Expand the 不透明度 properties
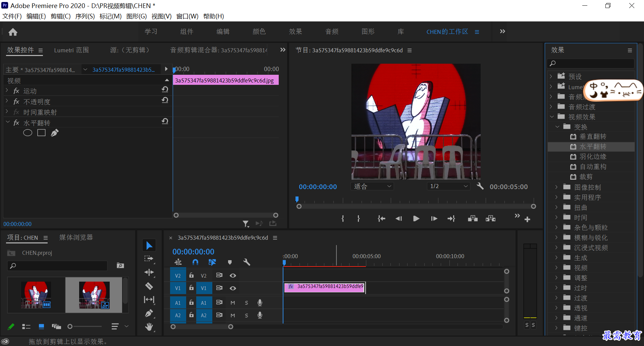The width and height of the screenshot is (644, 346). coord(7,101)
